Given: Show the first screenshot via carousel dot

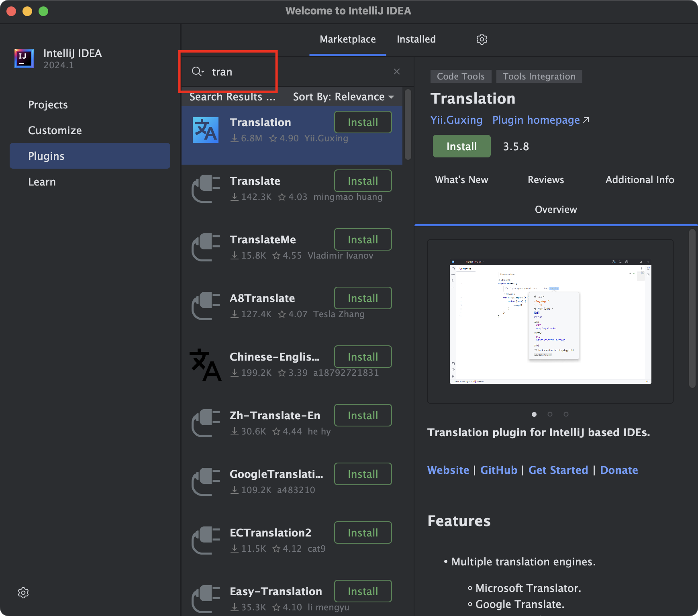Looking at the screenshot, I should (534, 414).
